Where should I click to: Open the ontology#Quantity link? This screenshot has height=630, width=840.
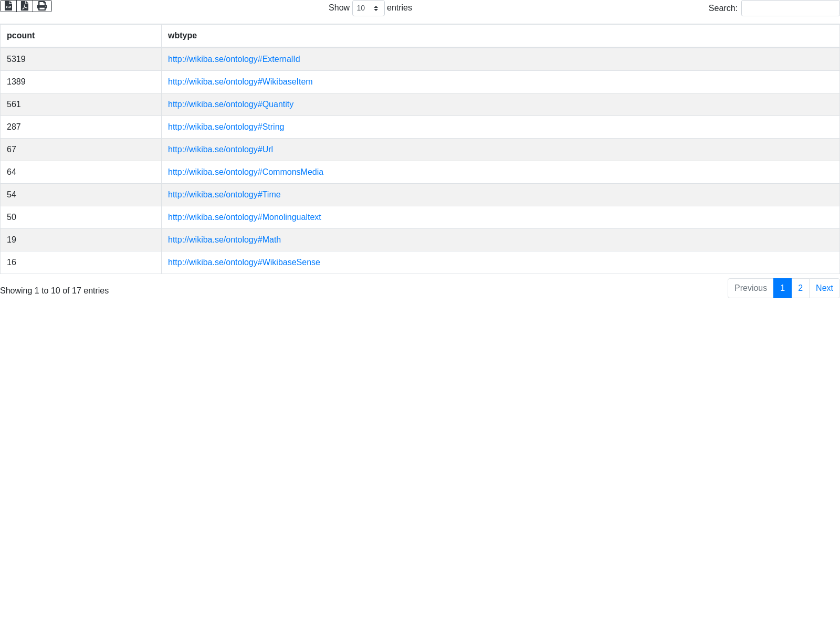point(230,104)
